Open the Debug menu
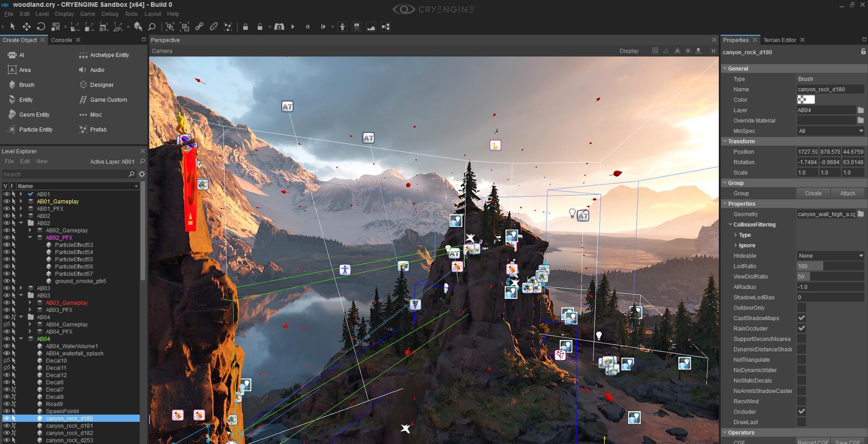 click(110, 14)
